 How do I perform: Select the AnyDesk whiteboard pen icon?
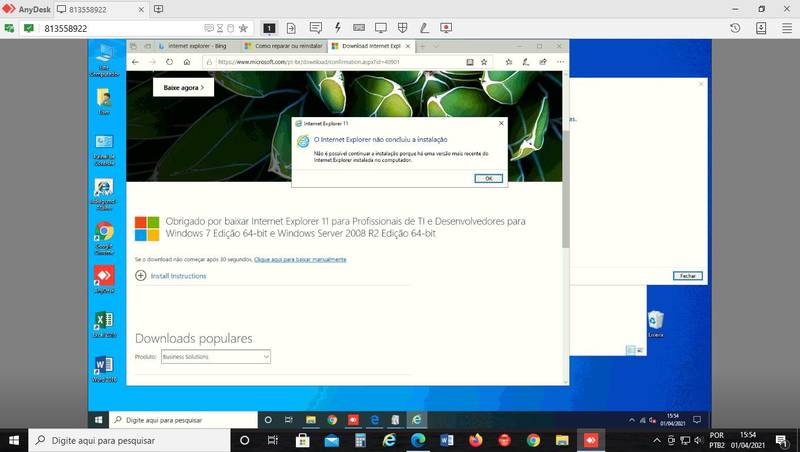coord(424,28)
